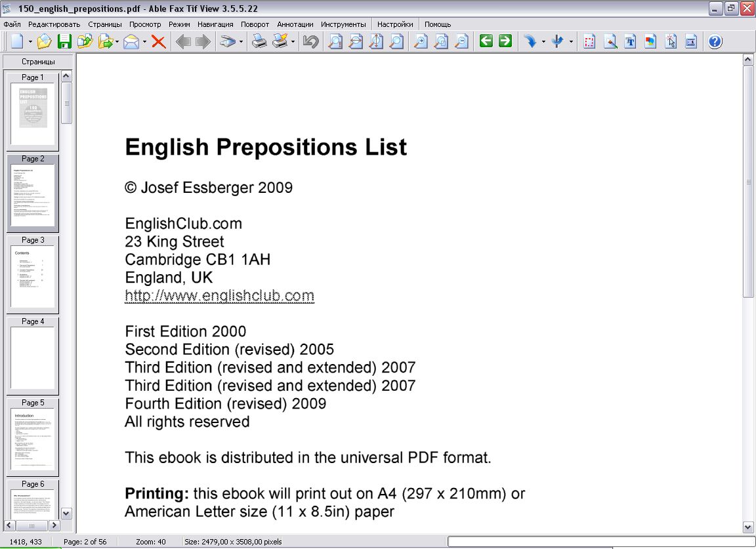Click the document view scroll up arrow
Screen dimensions: 756x549
click(748, 60)
